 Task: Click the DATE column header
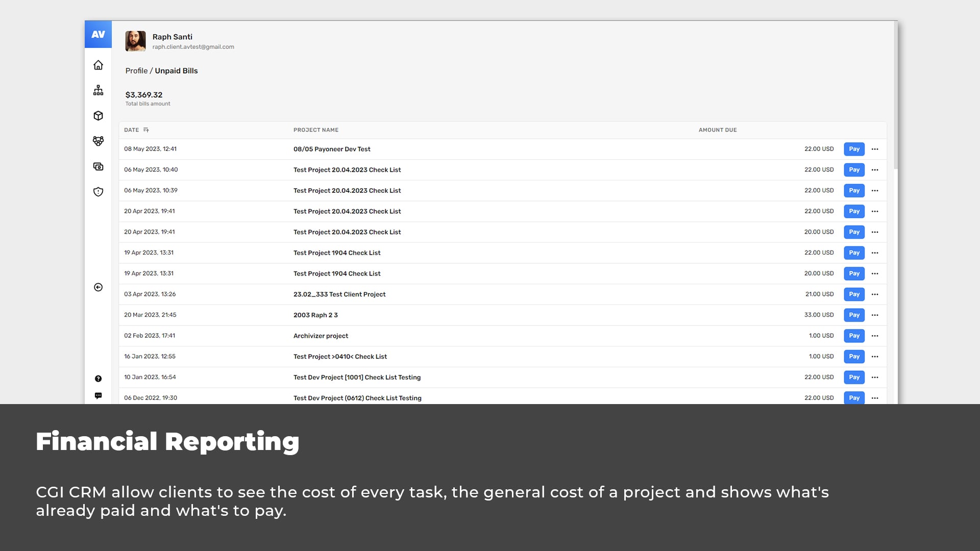(131, 130)
